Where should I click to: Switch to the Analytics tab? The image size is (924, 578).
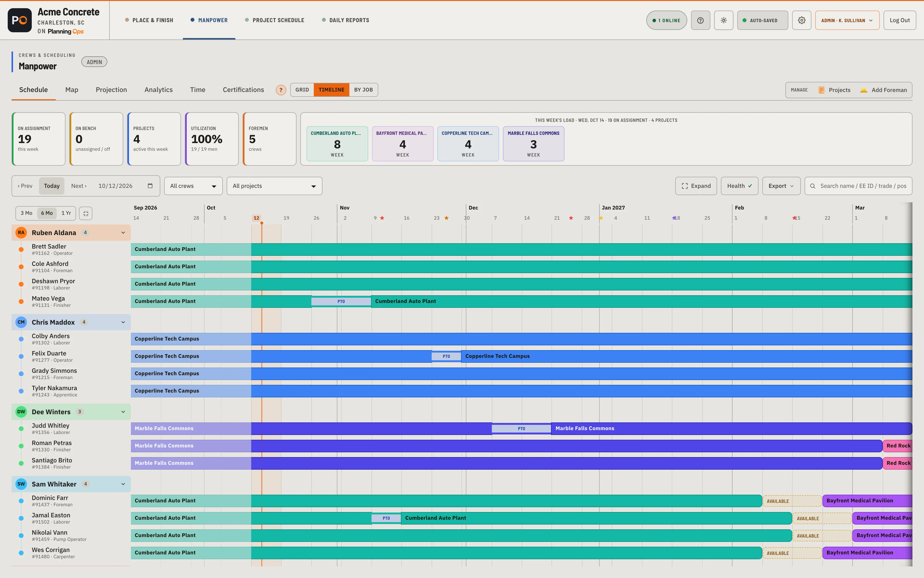coord(159,90)
